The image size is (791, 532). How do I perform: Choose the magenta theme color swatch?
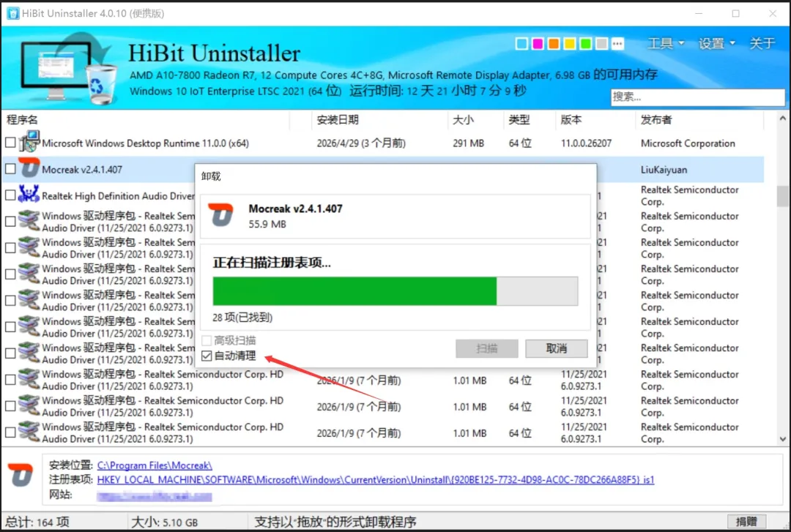click(x=538, y=44)
